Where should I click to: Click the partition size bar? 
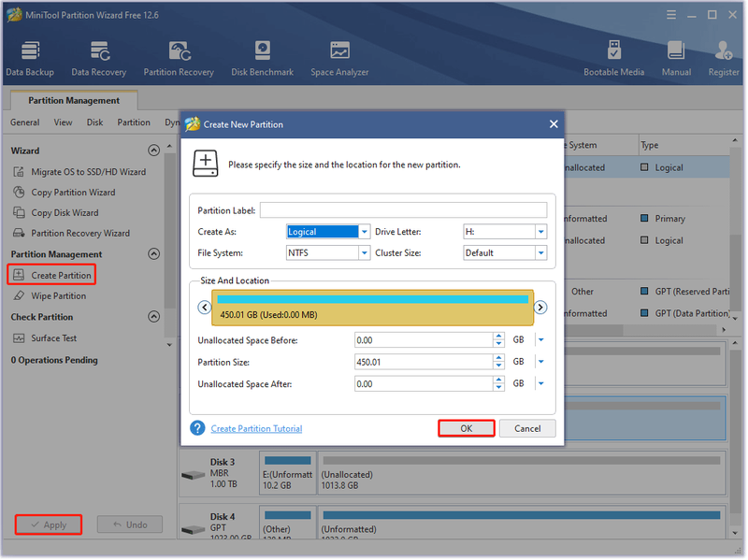[373, 309]
